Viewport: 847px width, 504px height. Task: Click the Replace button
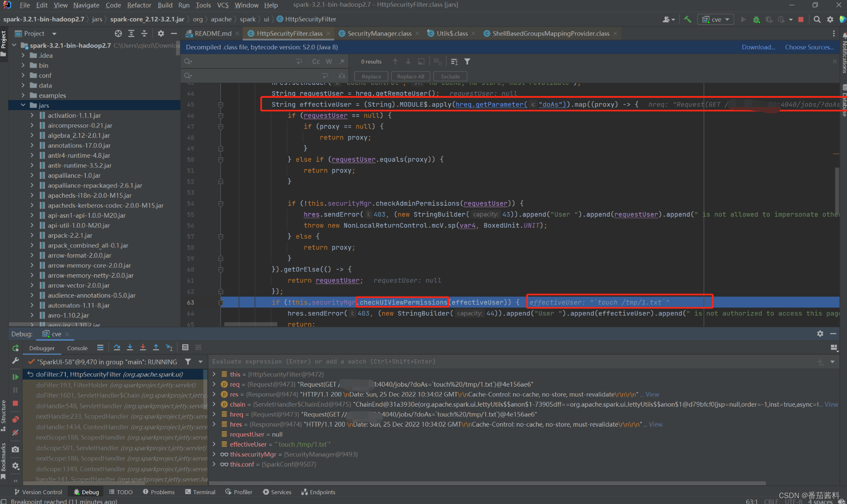pyautogui.click(x=371, y=76)
